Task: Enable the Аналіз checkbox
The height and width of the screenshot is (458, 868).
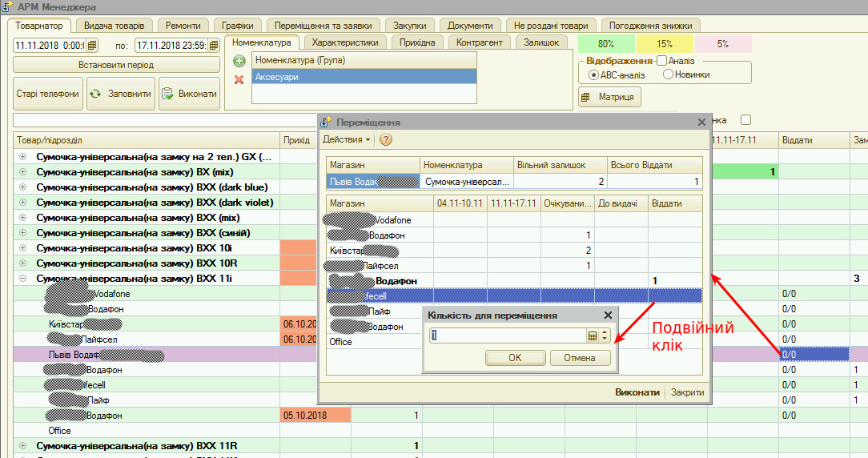Action: [x=661, y=61]
